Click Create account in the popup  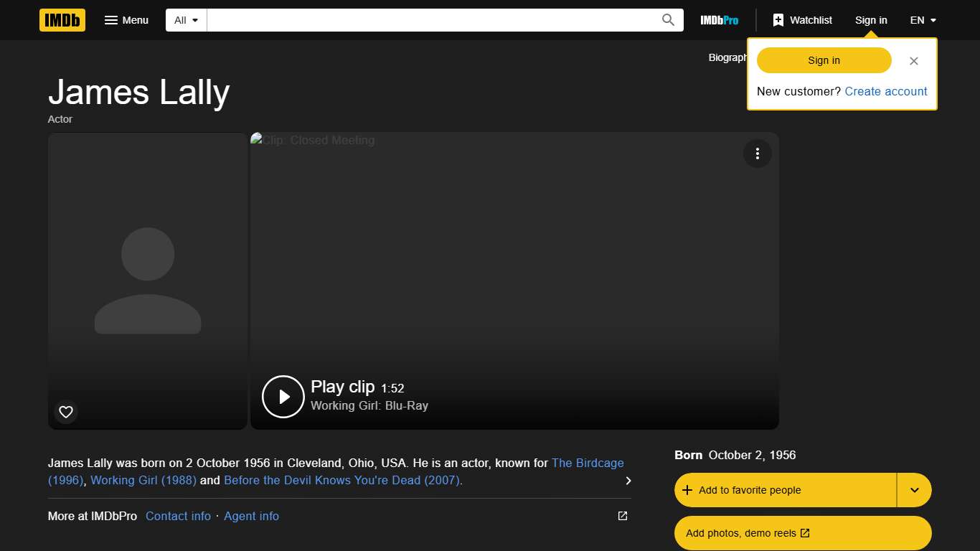886,91
